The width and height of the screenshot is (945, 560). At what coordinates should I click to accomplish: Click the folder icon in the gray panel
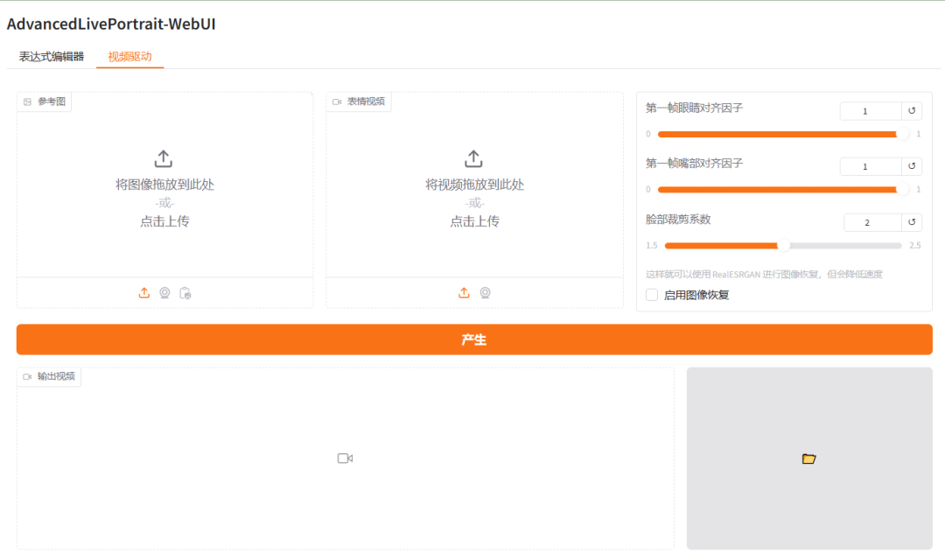[809, 458]
